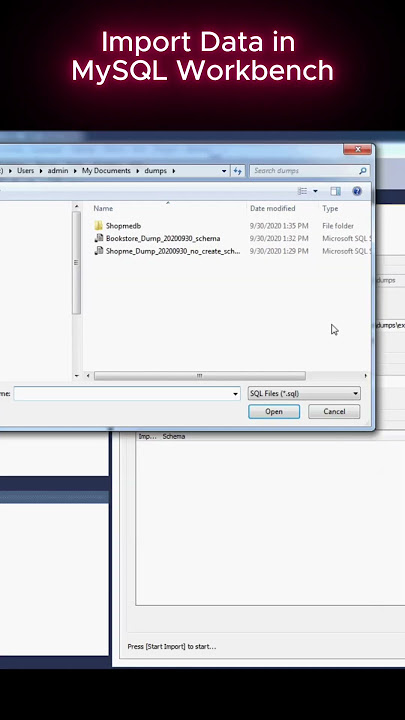Click admin in the address path

[58, 171]
